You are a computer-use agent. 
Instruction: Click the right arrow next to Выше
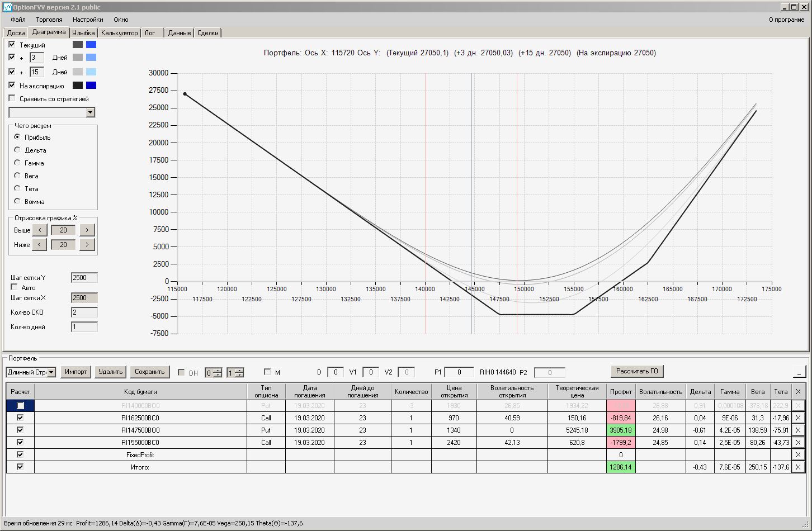[x=87, y=230]
